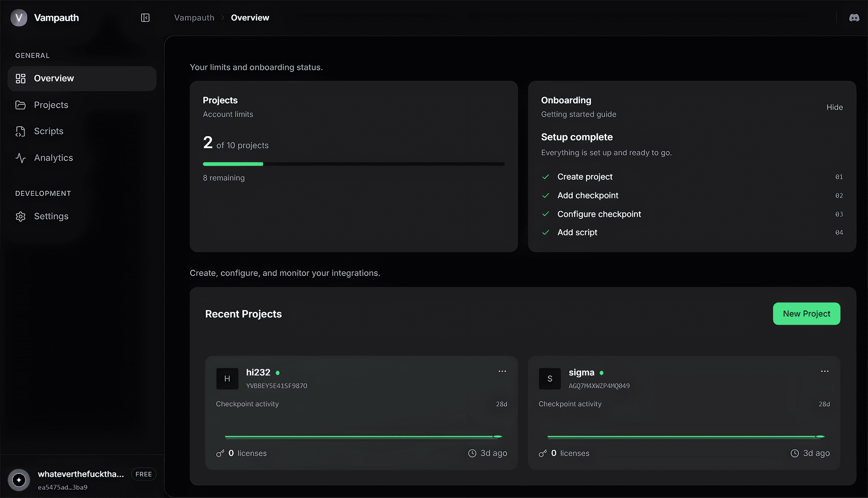This screenshot has width=868, height=498.
Task: Click the key icon on hi232 card
Action: [220, 453]
